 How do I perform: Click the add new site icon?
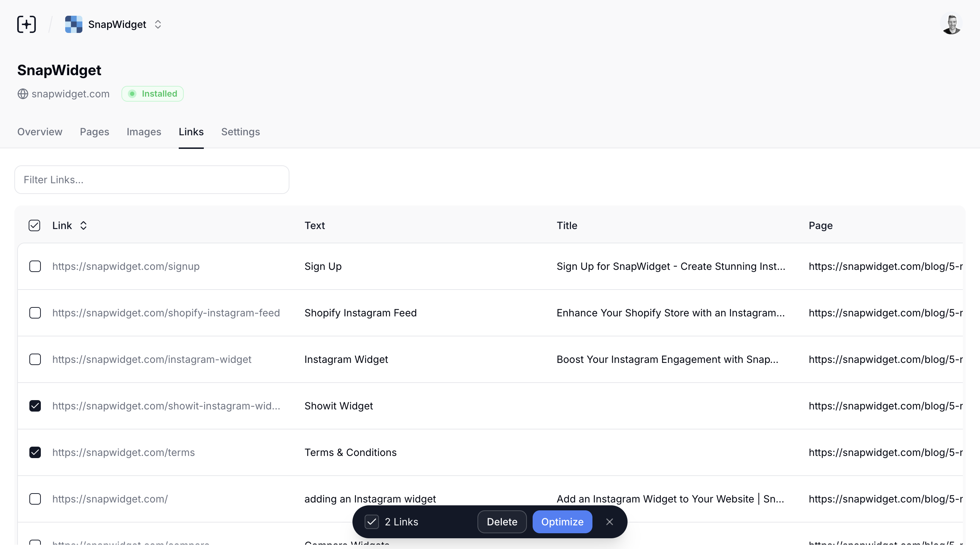(x=26, y=24)
